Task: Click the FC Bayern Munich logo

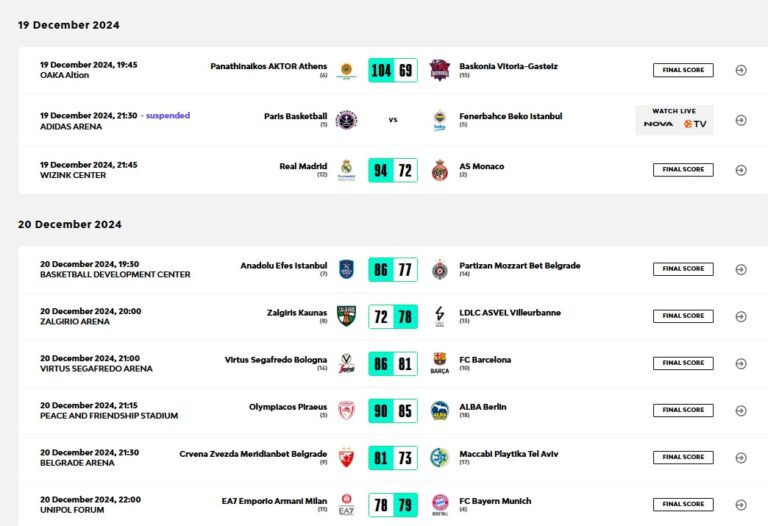Action: pyautogui.click(x=439, y=504)
